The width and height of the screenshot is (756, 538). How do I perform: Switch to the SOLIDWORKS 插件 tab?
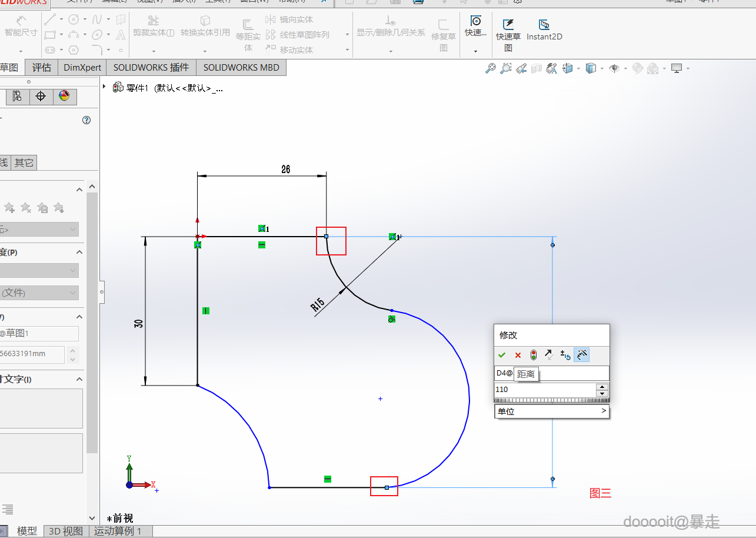point(151,68)
